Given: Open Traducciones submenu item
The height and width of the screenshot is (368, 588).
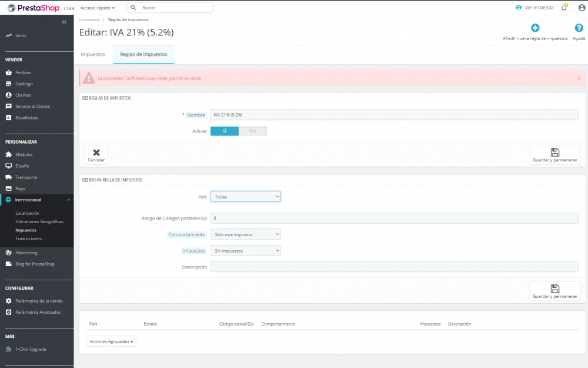Looking at the screenshot, I should tap(28, 239).
